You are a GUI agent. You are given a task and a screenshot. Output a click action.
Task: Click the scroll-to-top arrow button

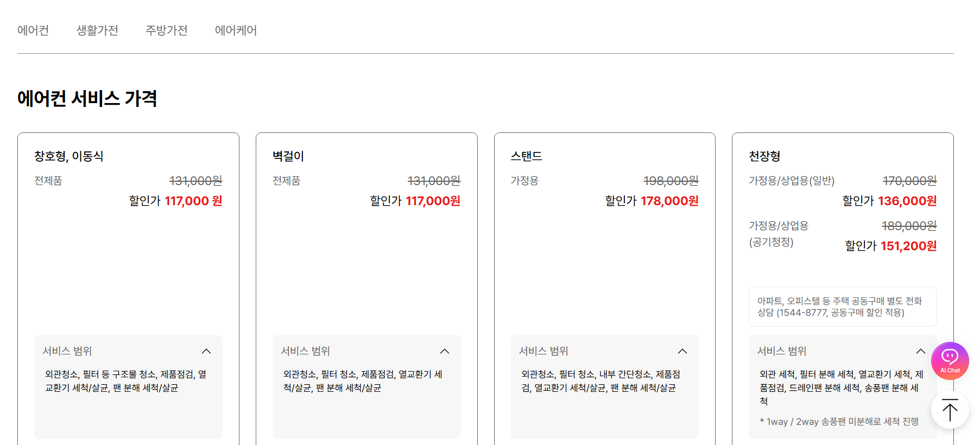[950, 410]
